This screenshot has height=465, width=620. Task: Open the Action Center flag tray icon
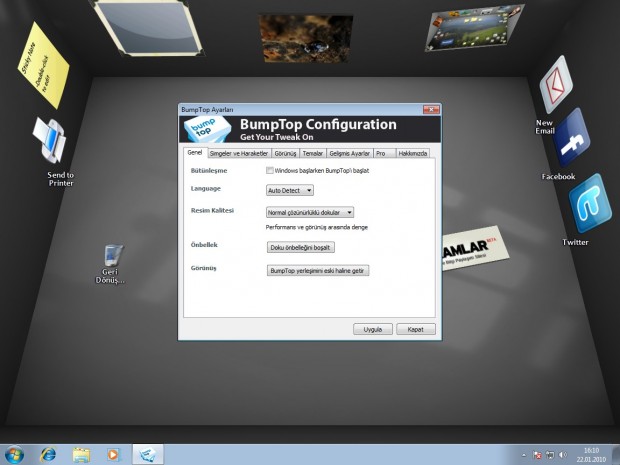537,455
